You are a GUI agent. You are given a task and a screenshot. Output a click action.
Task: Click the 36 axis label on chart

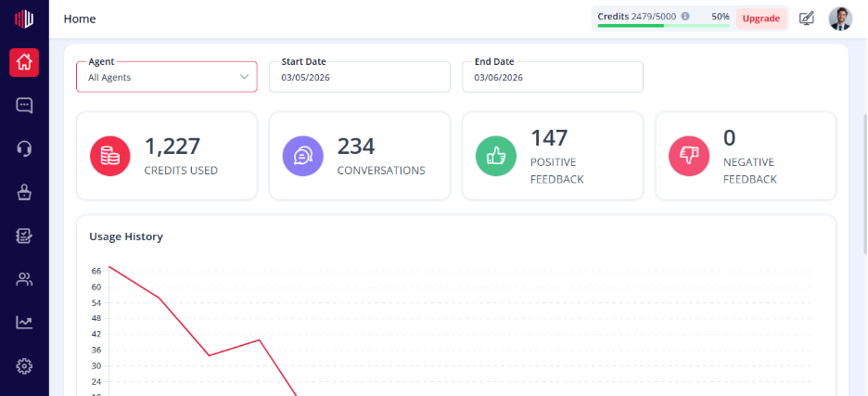point(96,350)
